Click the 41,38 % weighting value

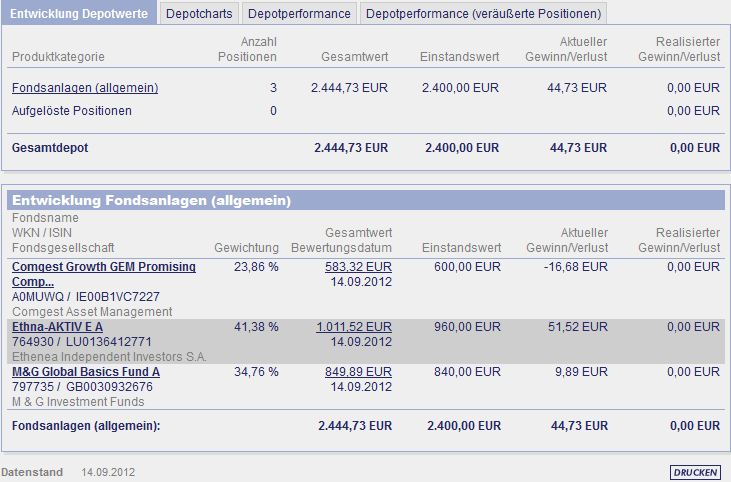click(x=256, y=327)
